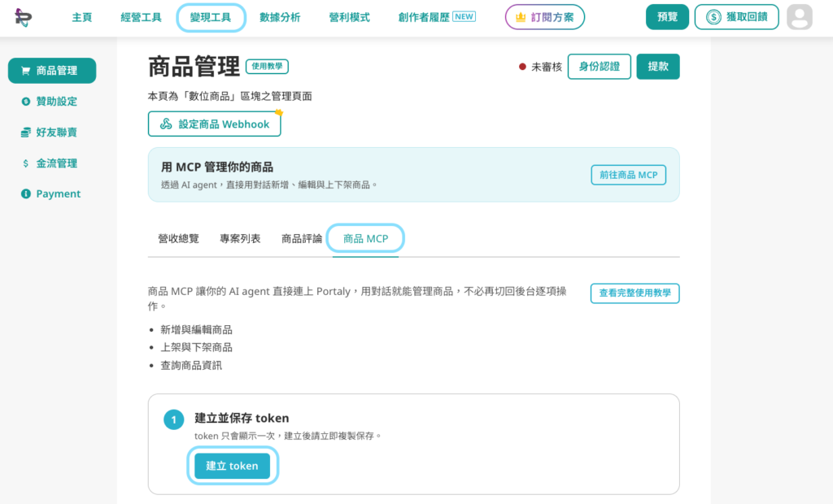Open 經營工具 menu
Image resolution: width=833 pixels, height=504 pixels.
[141, 17]
